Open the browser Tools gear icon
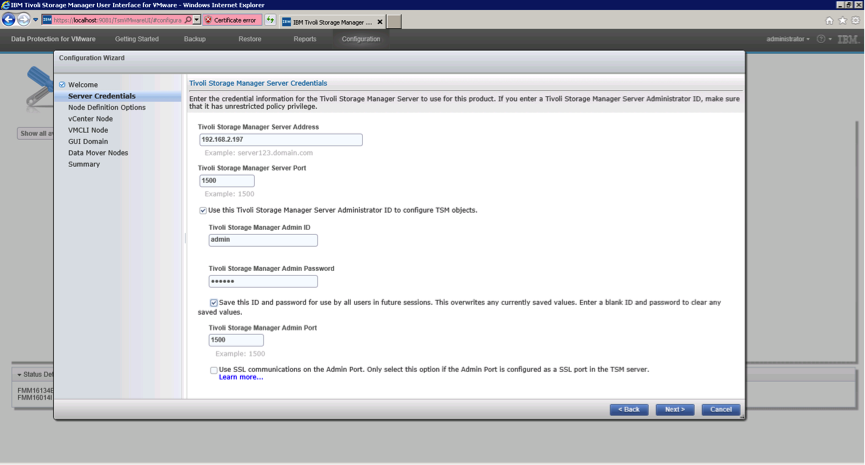Image resolution: width=865 pixels, height=465 pixels. [856, 20]
